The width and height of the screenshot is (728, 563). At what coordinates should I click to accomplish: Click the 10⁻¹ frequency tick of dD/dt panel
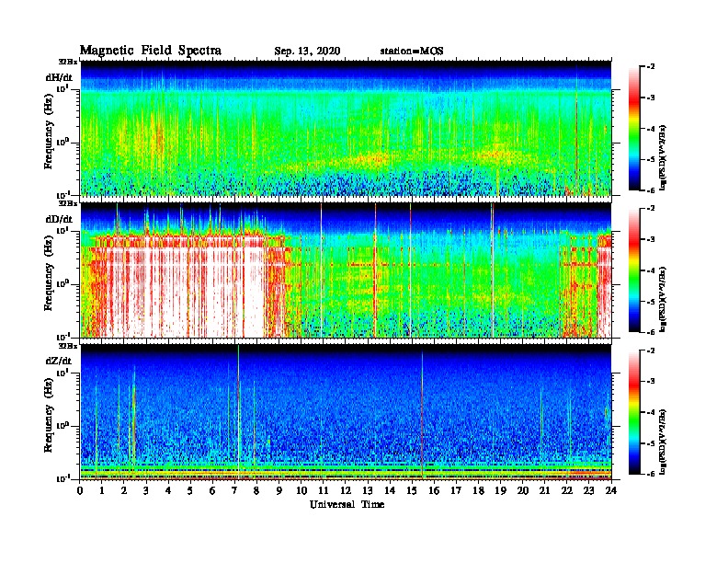[63, 336]
